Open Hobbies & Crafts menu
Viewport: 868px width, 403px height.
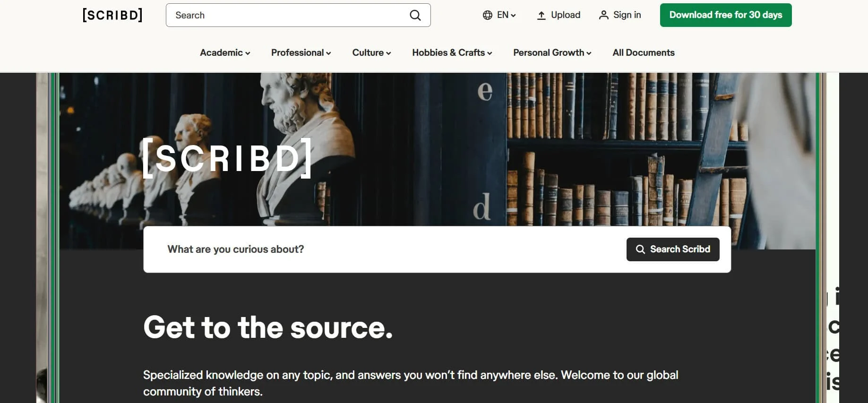(x=452, y=52)
